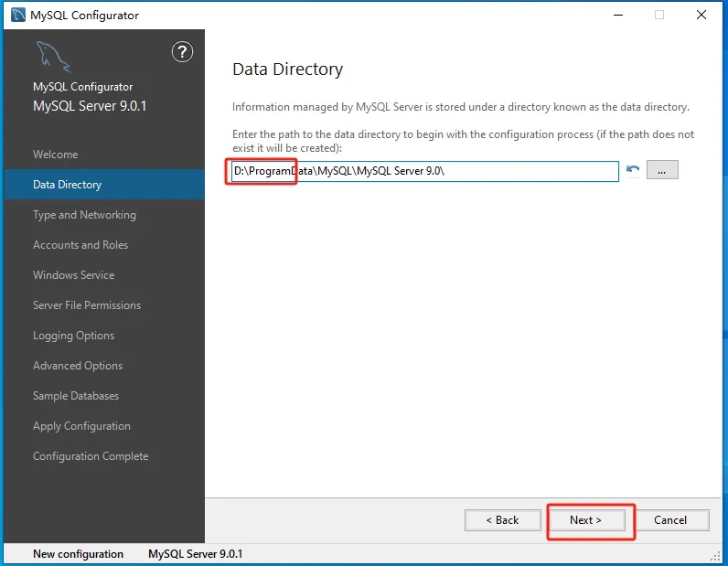This screenshot has height=566, width=728.
Task: Click the revert path arrow icon
Action: 632,170
